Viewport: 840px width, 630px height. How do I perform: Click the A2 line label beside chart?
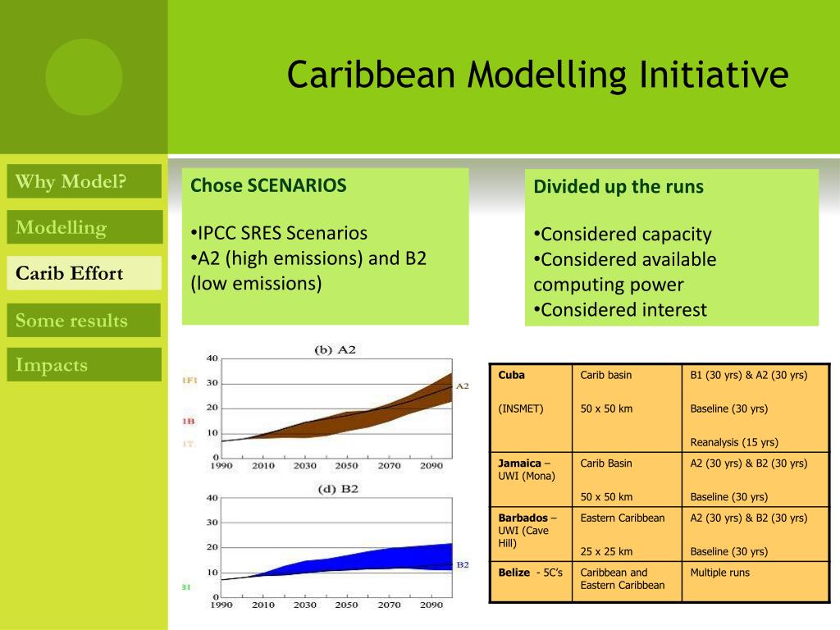tap(463, 386)
